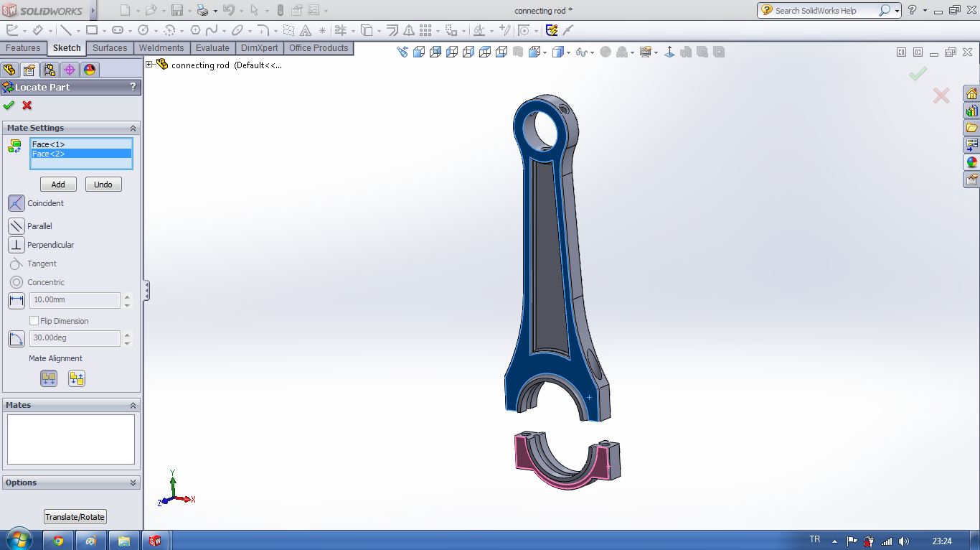This screenshot has width=980, height=550.
Task: Click the Translate/Rotate button
Action: (x=75, y=517)
